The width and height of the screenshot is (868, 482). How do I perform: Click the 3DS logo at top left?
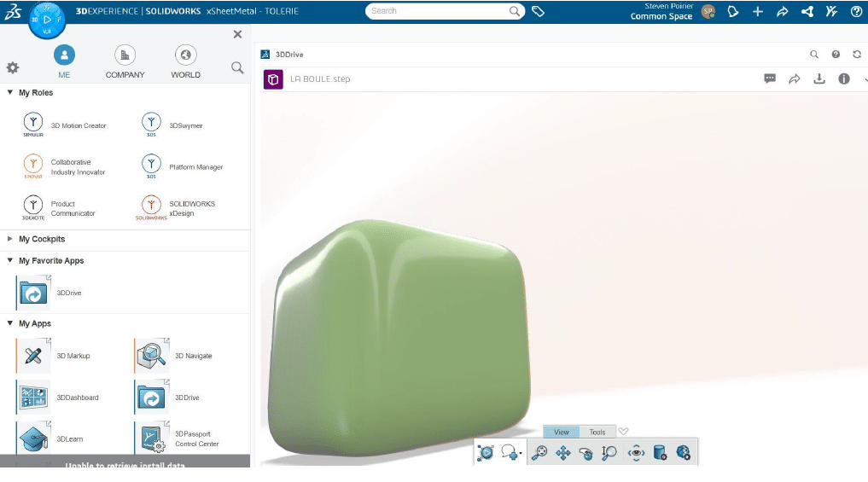coord(13,12)
